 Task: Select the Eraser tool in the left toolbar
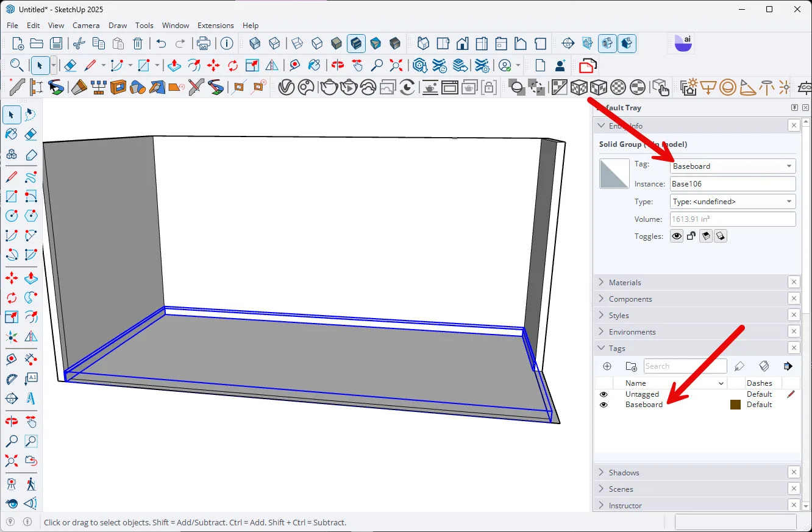click(x=30, y=134)
